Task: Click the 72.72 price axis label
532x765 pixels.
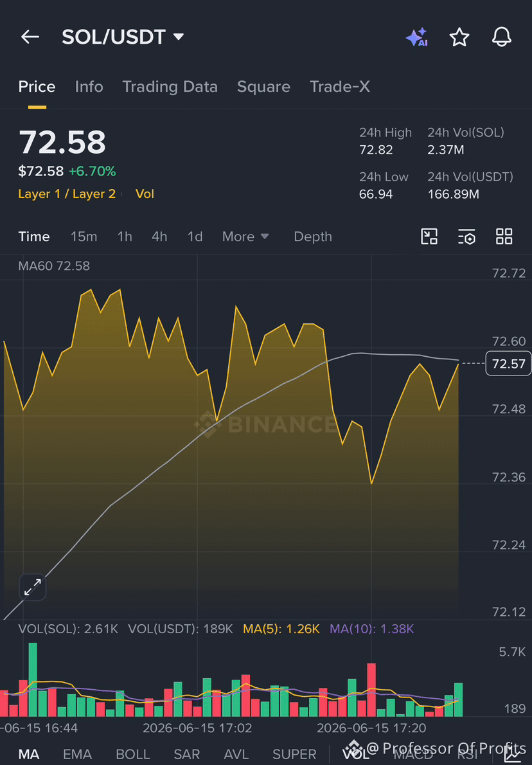Action: 509,273
